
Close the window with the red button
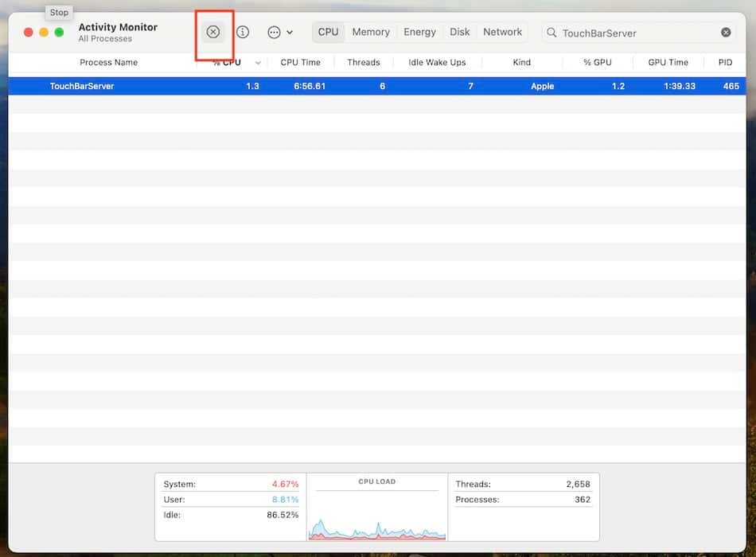click(29, 33)
